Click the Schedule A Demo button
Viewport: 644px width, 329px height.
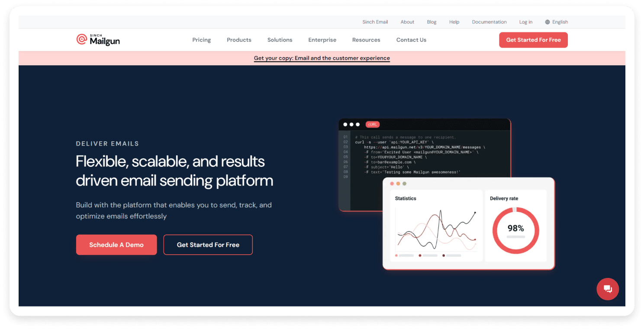(116, 245)
